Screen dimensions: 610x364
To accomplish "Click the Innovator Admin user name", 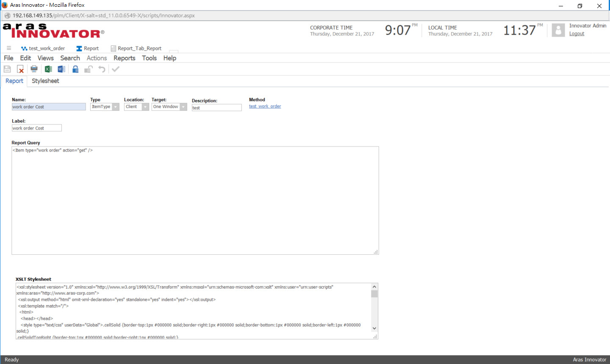I will pos(588,26).
